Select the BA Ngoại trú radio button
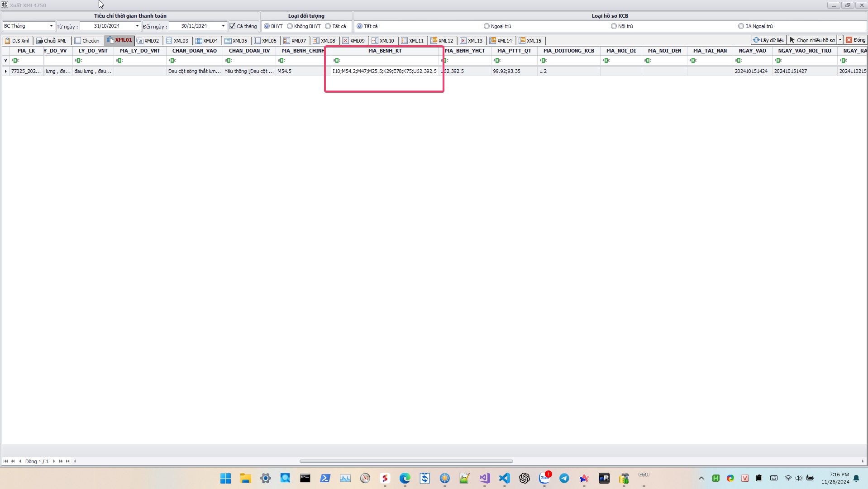868x489 pixels. pyautogui.click(x=741, y=26)
